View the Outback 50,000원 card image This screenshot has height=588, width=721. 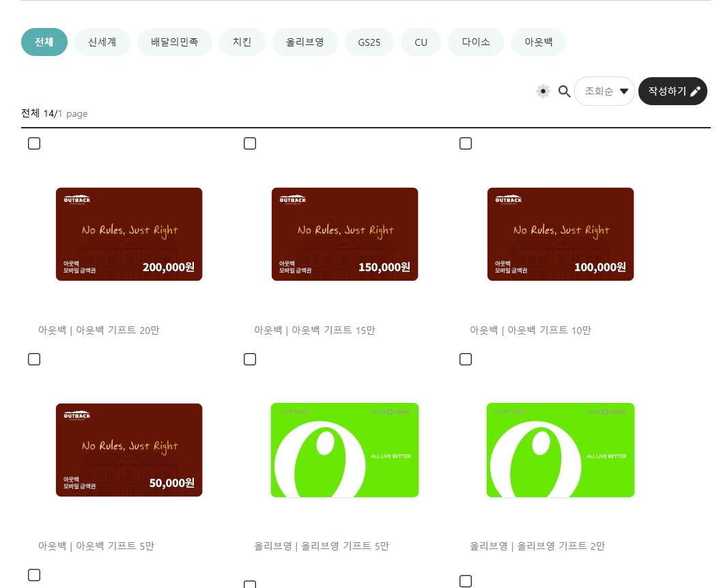click(x=129, y=450)
